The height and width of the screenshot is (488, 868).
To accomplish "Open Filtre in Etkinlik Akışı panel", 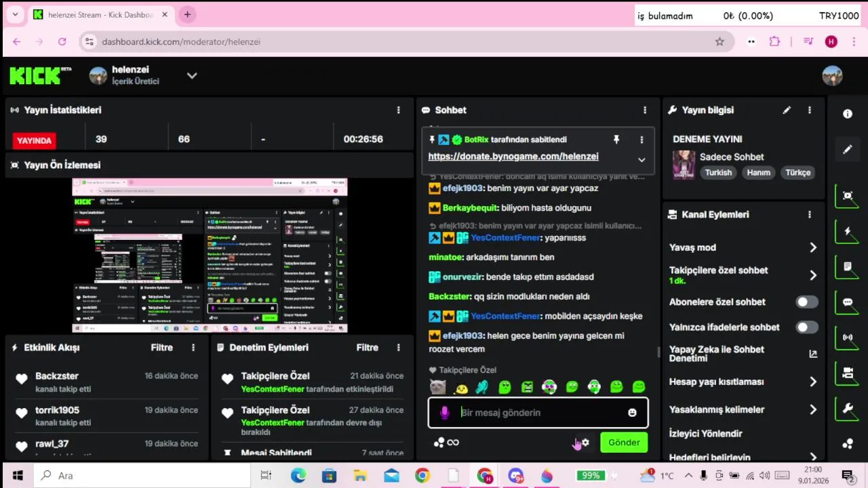I will point(161,348).
